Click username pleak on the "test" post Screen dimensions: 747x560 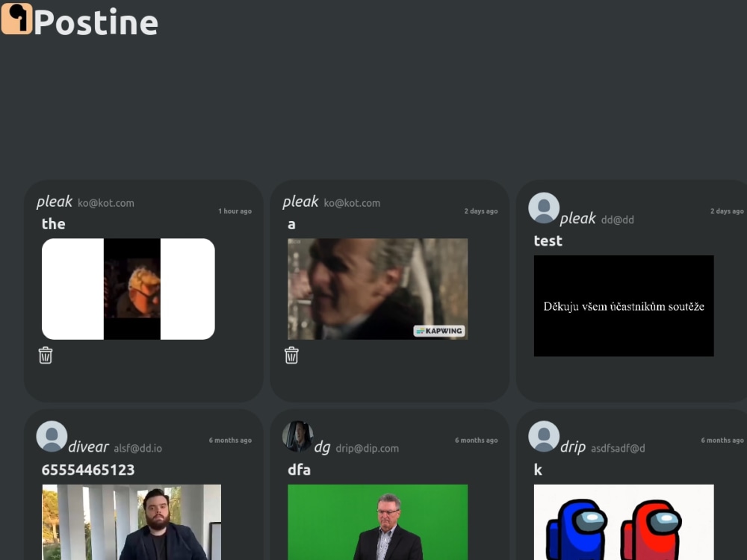pyautogui.click(x=577, y=219)
